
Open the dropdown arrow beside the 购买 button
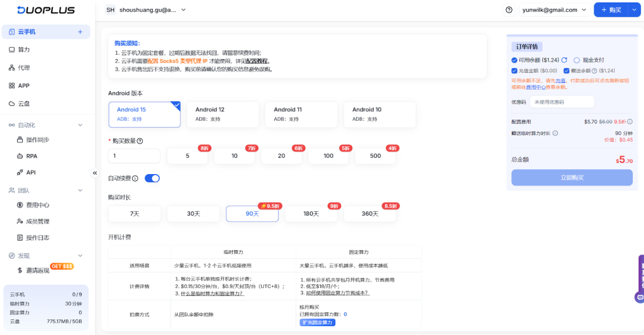tap(633, 10)
